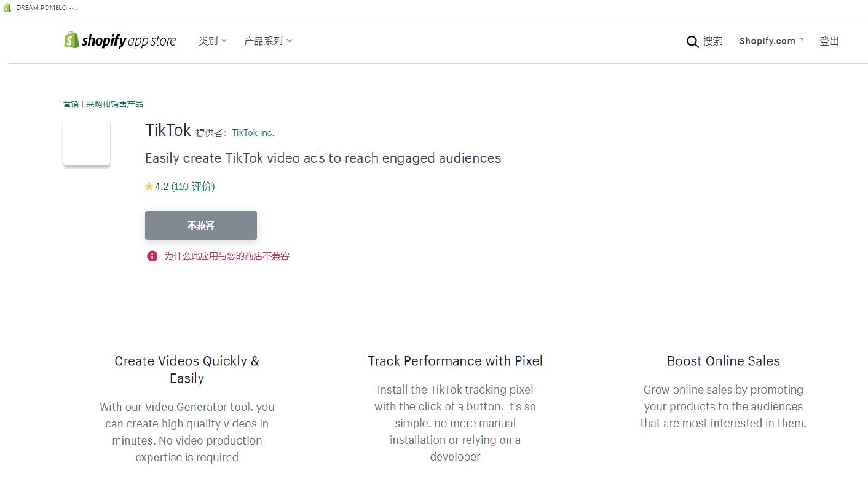This screenshot has height=492, width=868.
Task: Click the search magnifier icon
Action: click(692, 42)
